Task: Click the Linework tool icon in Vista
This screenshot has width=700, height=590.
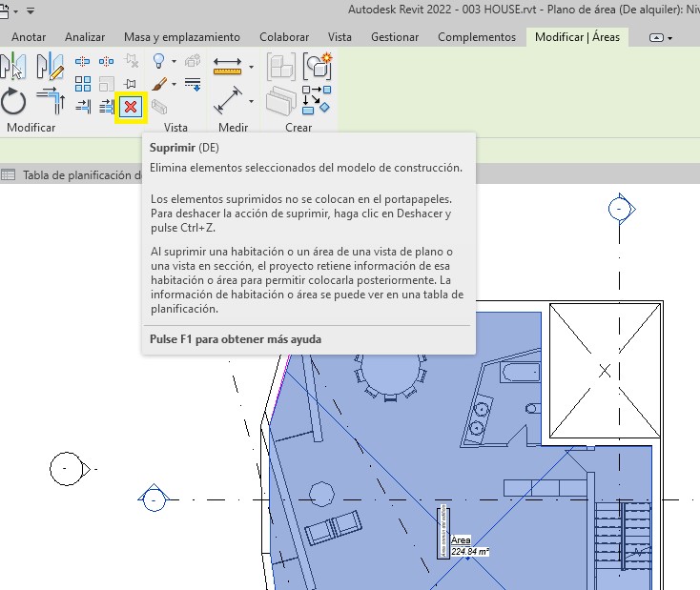Action: (193, 84)
